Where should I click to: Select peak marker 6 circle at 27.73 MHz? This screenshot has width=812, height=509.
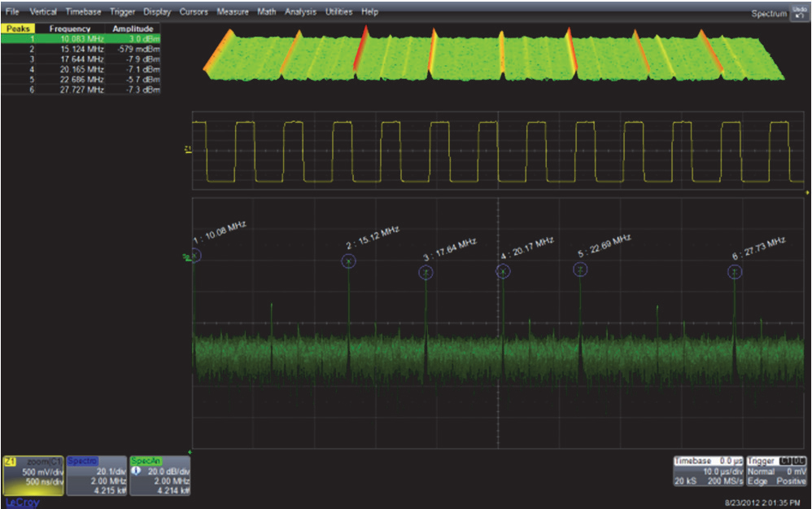[x=735, y=273]
